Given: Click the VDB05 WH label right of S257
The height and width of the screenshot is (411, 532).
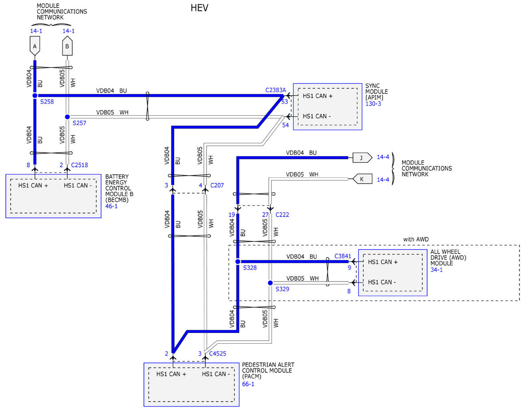Looking at the screenshot, I should (x=113, y=113).
